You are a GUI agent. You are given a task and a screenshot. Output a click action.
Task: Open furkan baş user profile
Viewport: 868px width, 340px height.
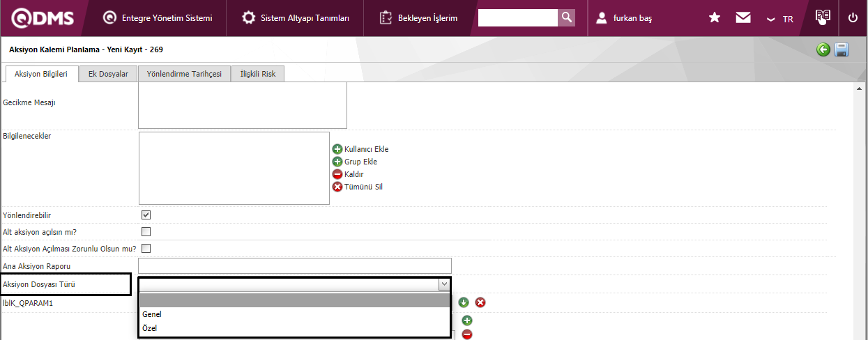tap(624, 18)
